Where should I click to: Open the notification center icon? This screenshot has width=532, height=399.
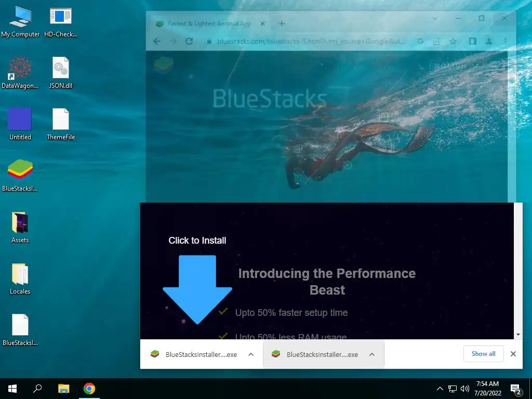[516, 389]
